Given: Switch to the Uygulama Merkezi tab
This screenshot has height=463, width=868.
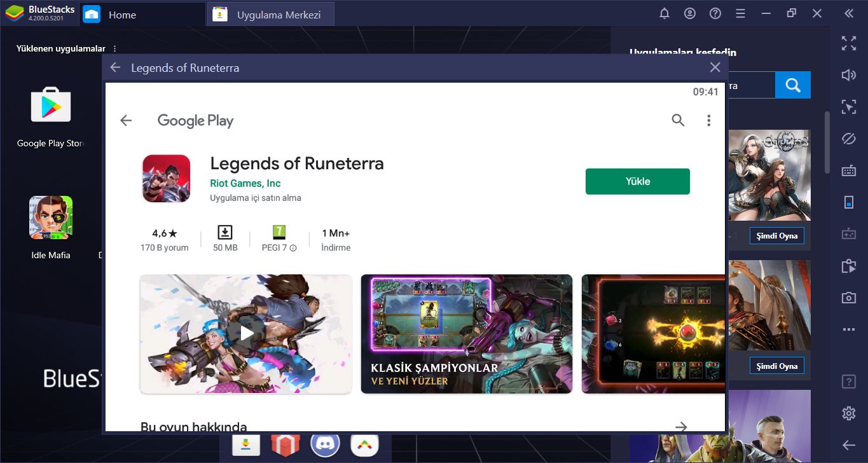Looking at the screenshot, I should (x=272, y=15).
